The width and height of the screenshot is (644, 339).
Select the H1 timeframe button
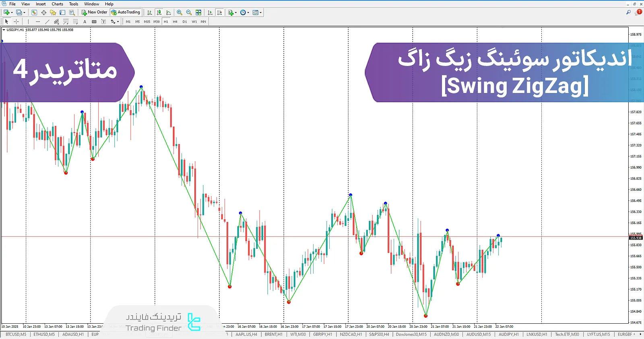point(166,22)
